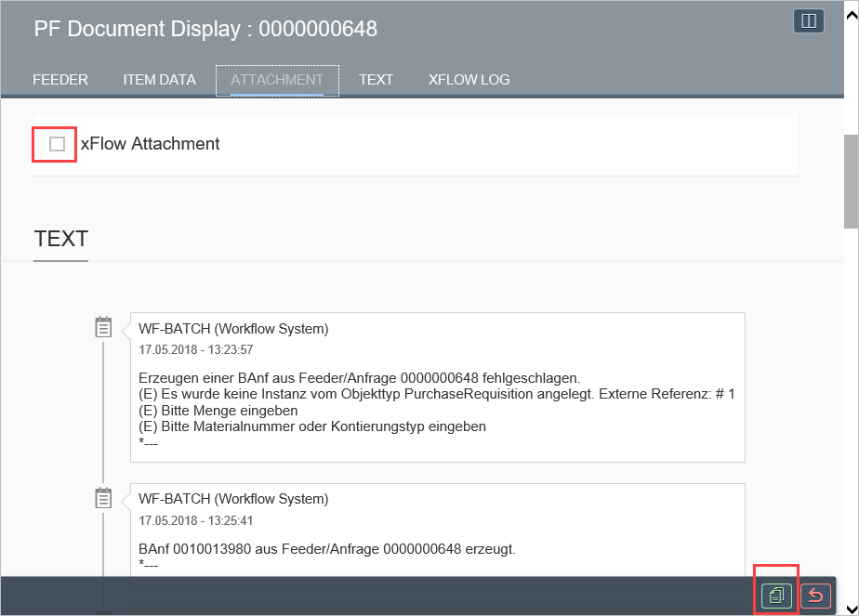Click the 'BAnf 0010013980' created message
The image size is (859, 616).
[326, 549]
